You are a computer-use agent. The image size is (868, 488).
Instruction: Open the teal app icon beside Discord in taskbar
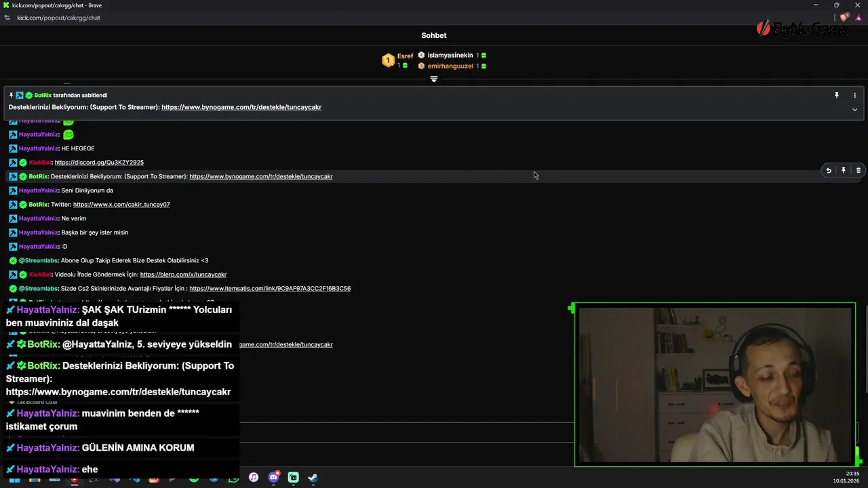[x=293, y=478]
